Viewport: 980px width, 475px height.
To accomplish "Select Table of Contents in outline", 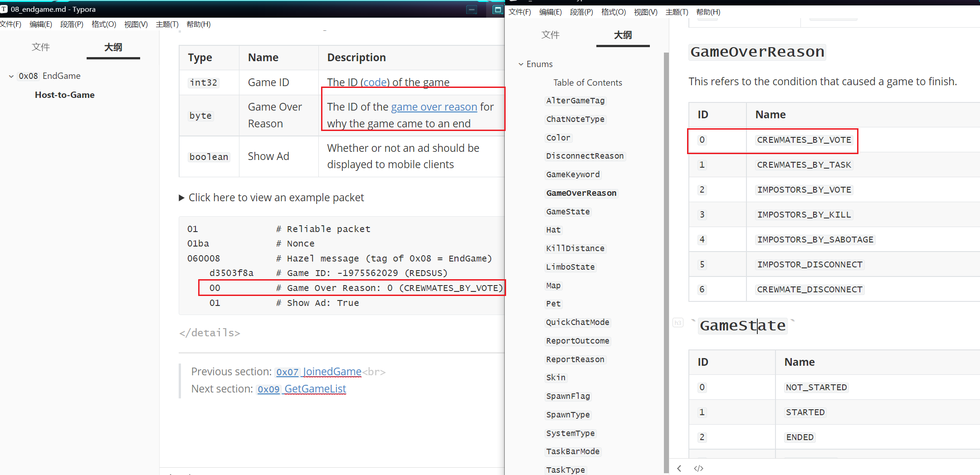I will tap(588, 82).
